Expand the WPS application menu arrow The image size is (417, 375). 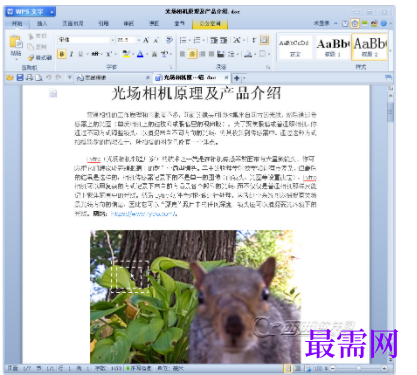[x=52, y=12]
